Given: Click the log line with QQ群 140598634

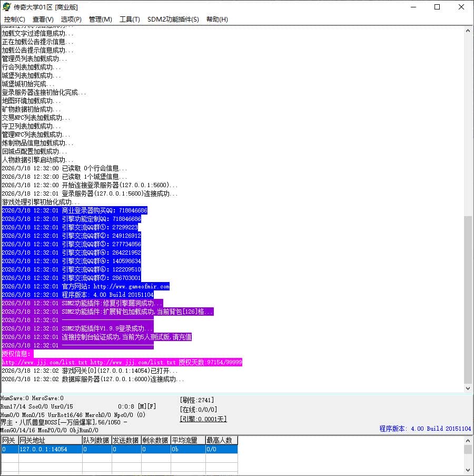Looking at the screenshot, I should pos(71,261).
